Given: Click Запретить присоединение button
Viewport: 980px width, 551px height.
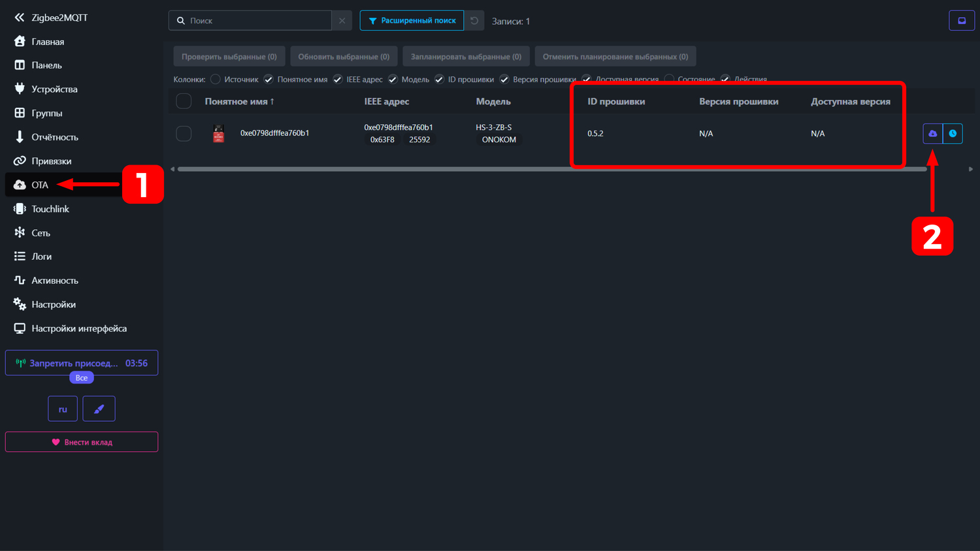Looking at the screenshot, I should tap(73, 363).
